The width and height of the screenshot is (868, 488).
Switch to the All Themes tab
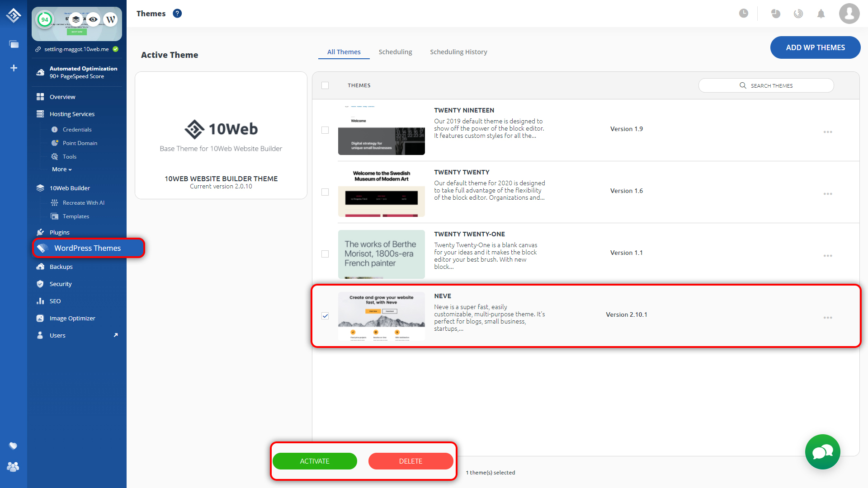click(344, 52)
